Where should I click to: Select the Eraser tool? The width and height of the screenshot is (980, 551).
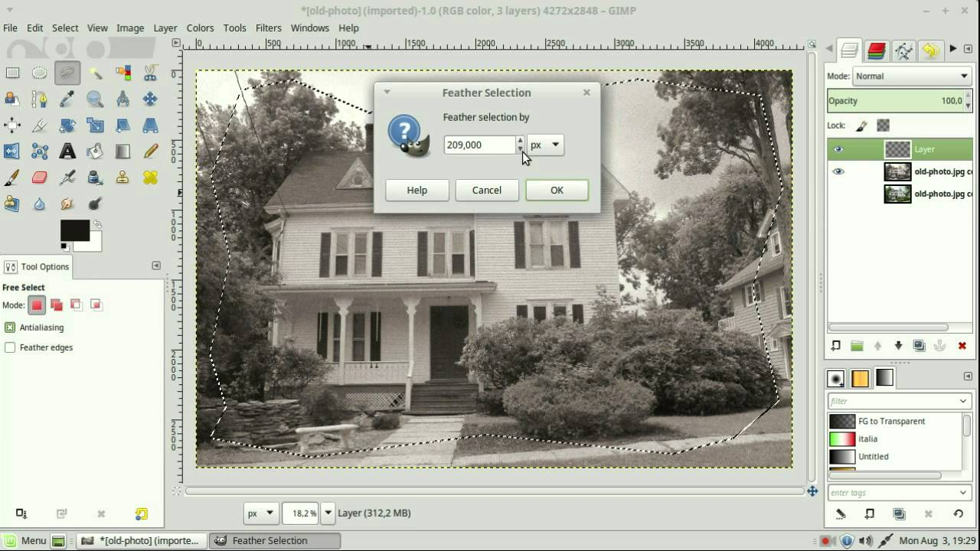[40, 178]
